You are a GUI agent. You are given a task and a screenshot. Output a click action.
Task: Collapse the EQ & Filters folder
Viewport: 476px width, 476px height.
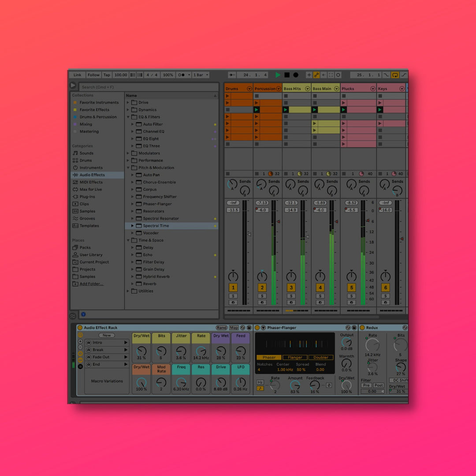click(x=128, y=117)
